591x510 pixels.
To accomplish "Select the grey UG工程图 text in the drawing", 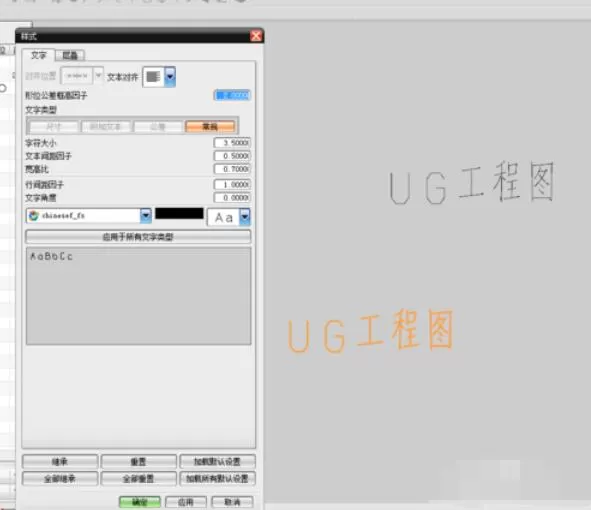I will (472, 183).
